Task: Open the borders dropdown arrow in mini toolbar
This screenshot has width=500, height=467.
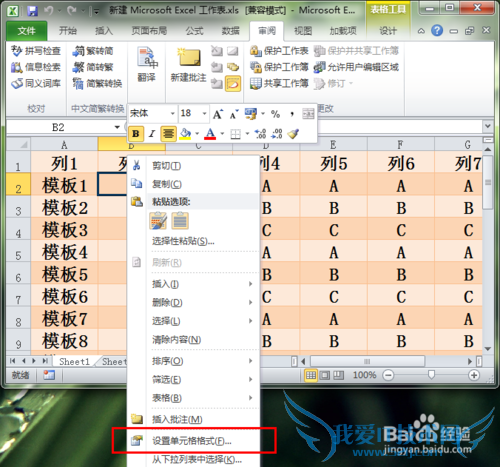Action: click(x=247, y=134)
